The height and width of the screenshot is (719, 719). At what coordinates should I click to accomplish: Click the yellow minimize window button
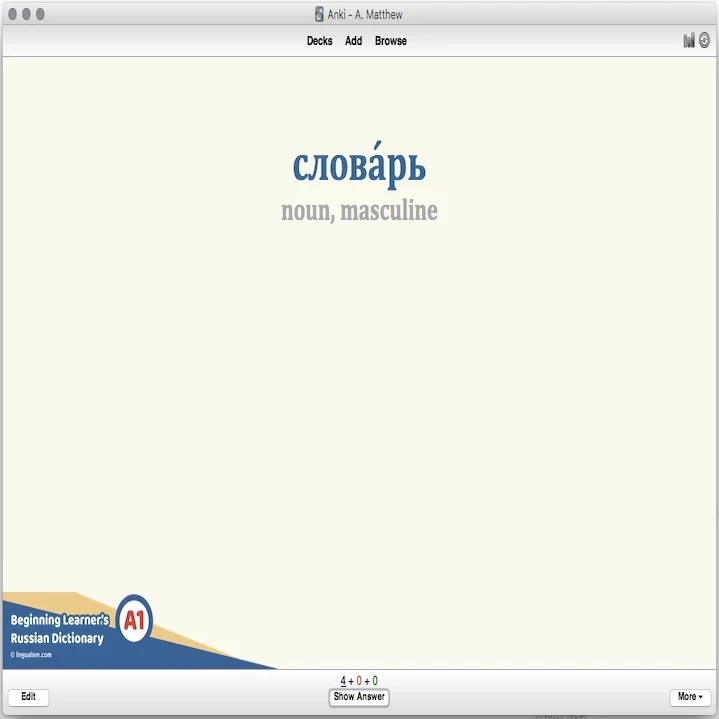27,14
